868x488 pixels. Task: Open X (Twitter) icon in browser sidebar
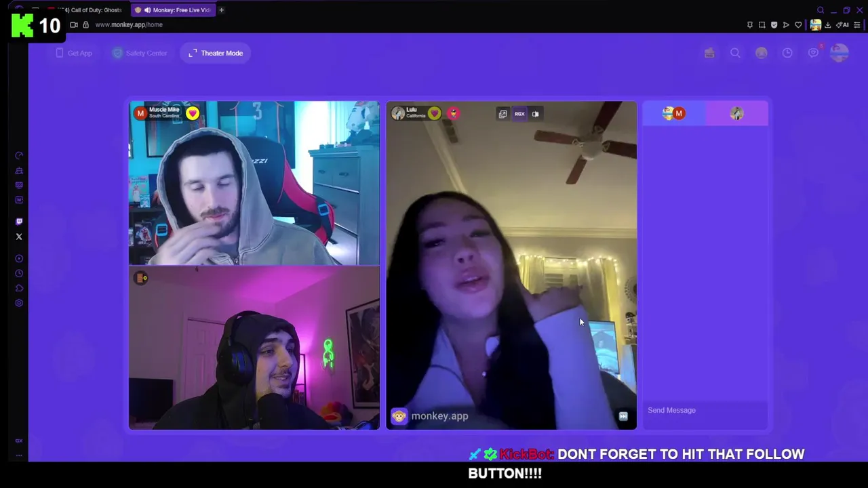[19, 237]
